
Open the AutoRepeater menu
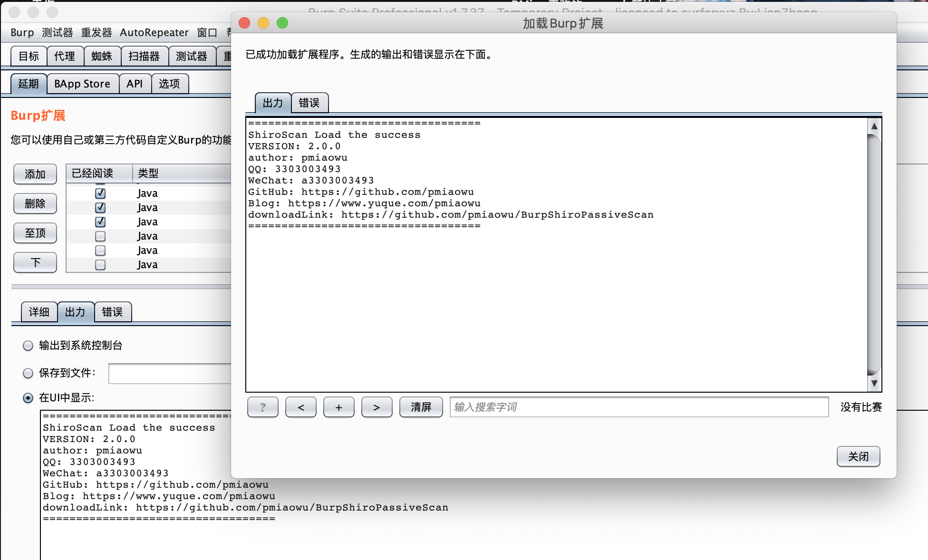pos(154,32)
